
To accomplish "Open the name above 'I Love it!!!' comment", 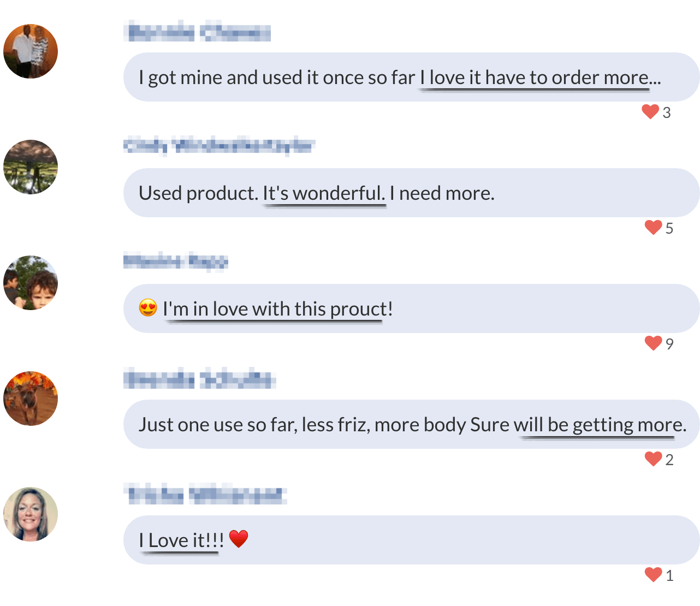I will [x=205, y=495].
